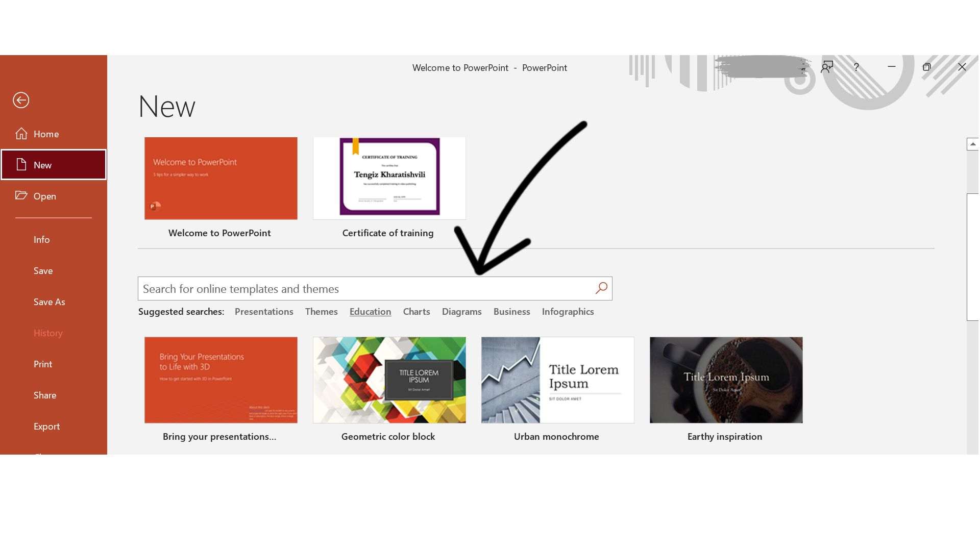This screenshot has height=551, width=980.
Task: Select New in the sidebar
Action: 54,165
